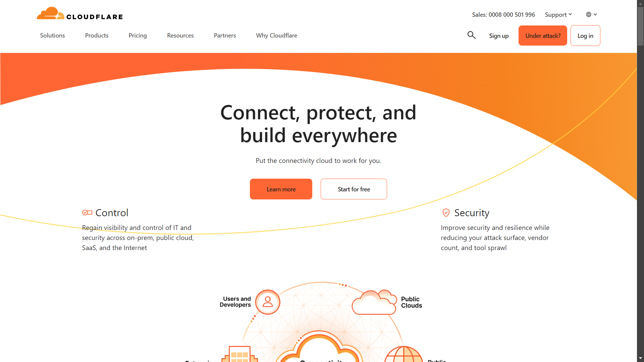The width and height of the screenshot is (644, 362).
Task: Click the Security shield icon
Action: click(x=445, y=213)
